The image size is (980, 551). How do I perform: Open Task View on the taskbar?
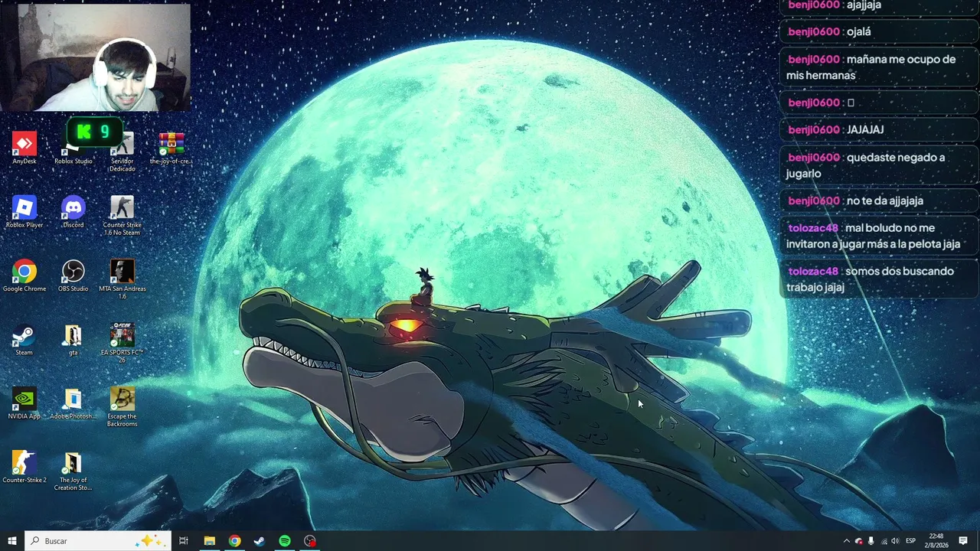click(x=184, y=541)
